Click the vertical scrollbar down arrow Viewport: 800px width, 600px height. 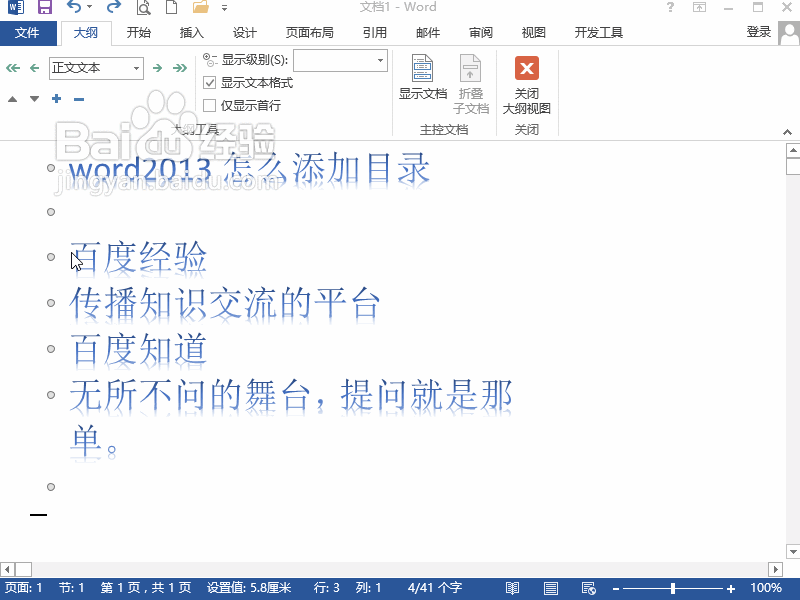(x=793, y=552)
